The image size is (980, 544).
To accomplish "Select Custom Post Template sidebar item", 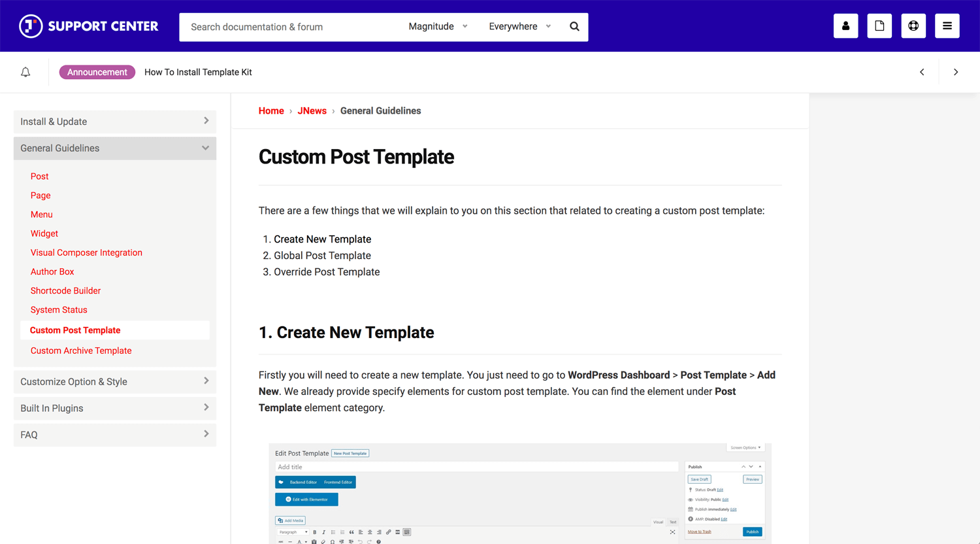I will point(115,330).
